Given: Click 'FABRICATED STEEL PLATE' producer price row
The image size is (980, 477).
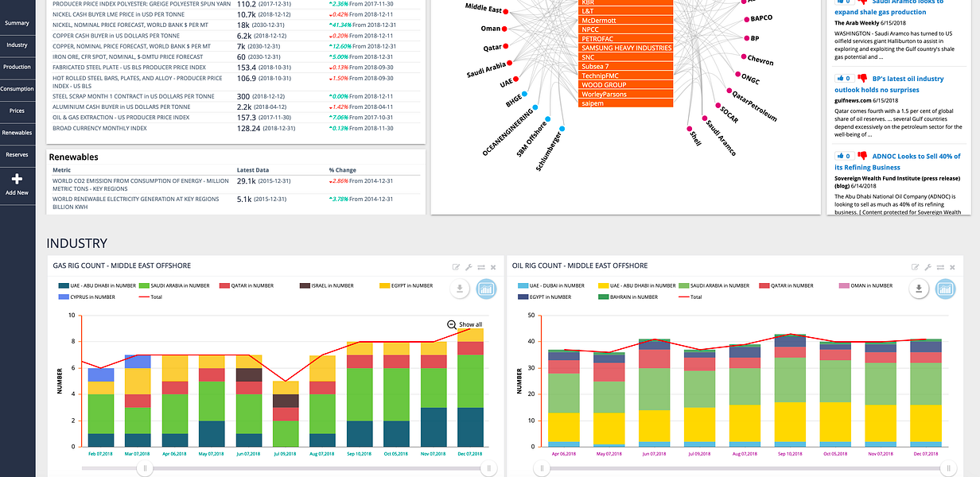Looking at the screenshot, I should 236,68.
